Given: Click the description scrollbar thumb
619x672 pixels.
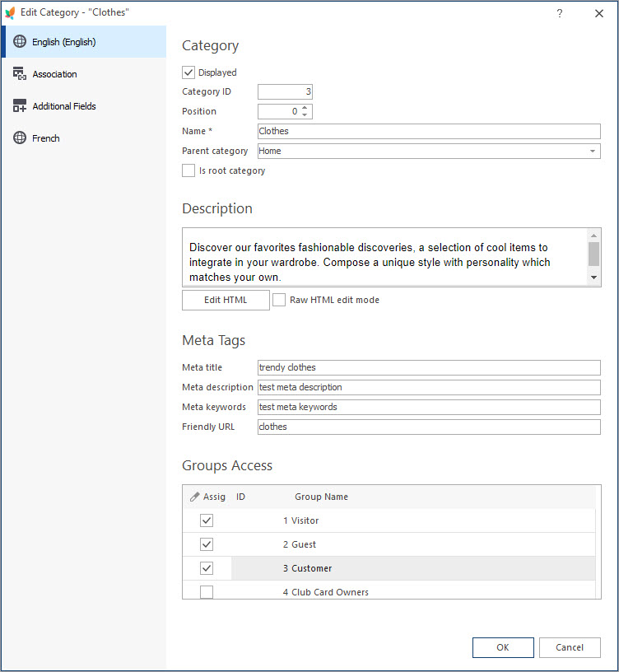Looking at the screenshot, I should [593, 254].
